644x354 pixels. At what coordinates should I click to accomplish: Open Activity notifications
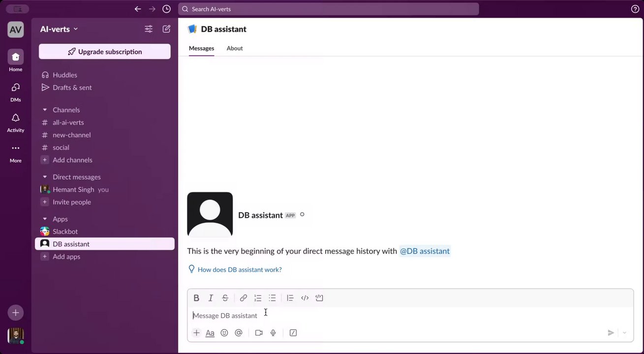[x=15, y=121]
